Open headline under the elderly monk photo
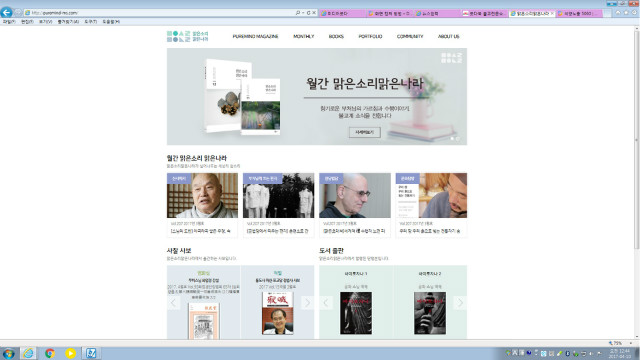The height and width of the screenshot is (360, 640). click(201, 231)
